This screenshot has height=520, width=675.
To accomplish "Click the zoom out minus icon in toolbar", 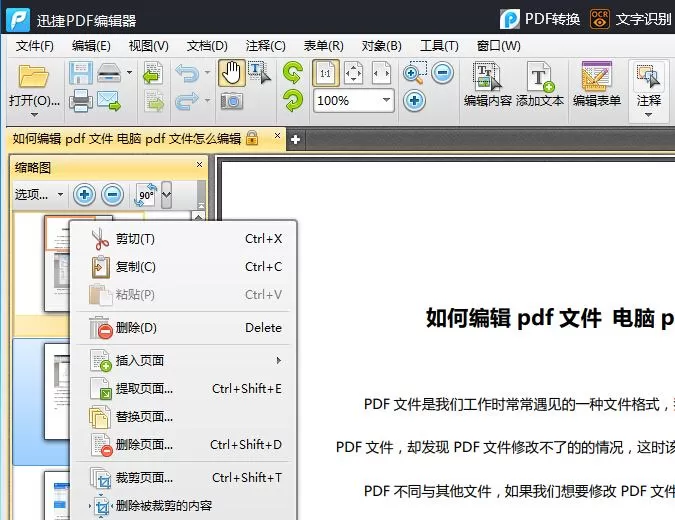I will coord(443,72).
